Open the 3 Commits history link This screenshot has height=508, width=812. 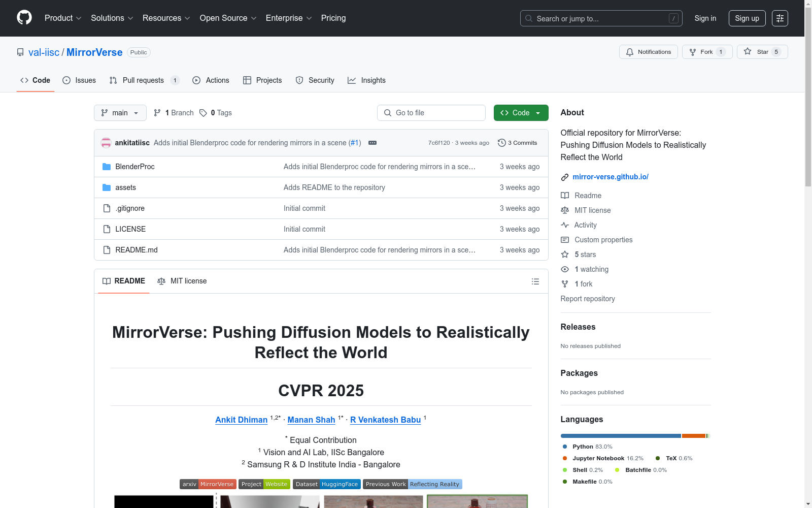(x=518, y=143)
